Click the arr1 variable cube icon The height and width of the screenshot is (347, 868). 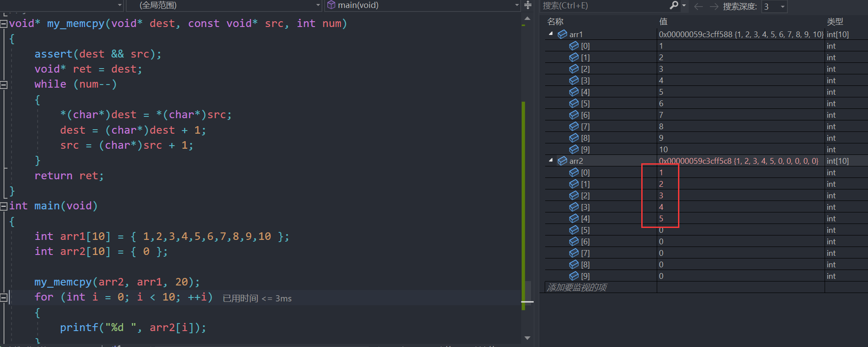point(562,34)
